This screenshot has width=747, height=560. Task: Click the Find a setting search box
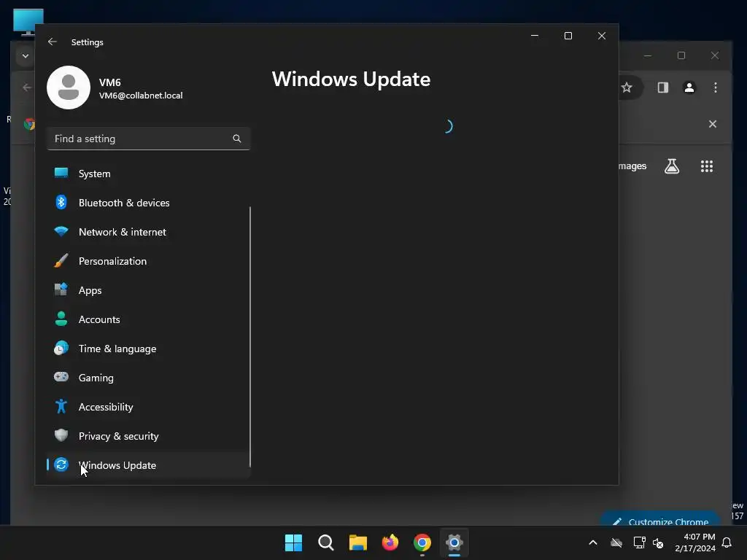(x=149, y=139)
